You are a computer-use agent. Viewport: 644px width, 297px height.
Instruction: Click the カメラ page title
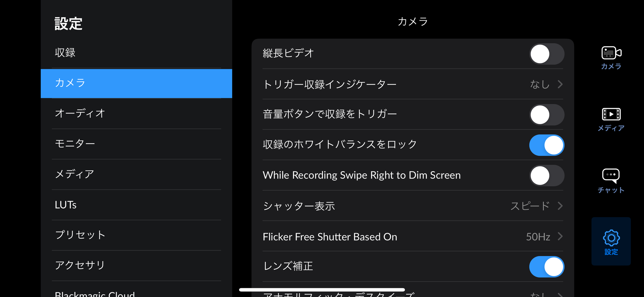pyautogui.click(x=413, y=21)
